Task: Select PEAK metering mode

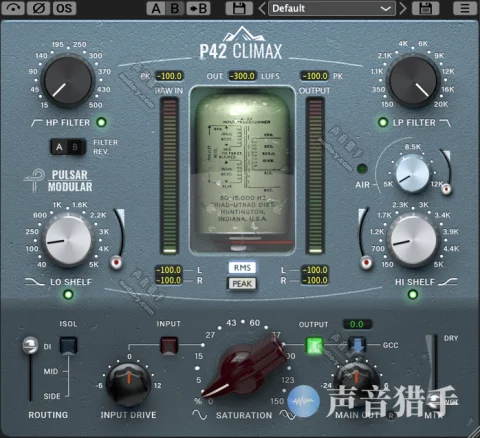Action: pos(242,284)
